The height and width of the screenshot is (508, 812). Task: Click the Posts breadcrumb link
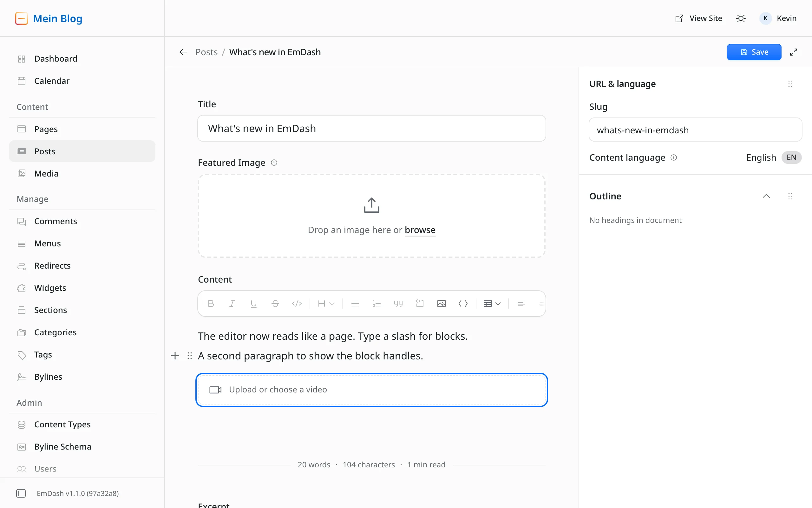pyautogui.click(x=206, y=52)
